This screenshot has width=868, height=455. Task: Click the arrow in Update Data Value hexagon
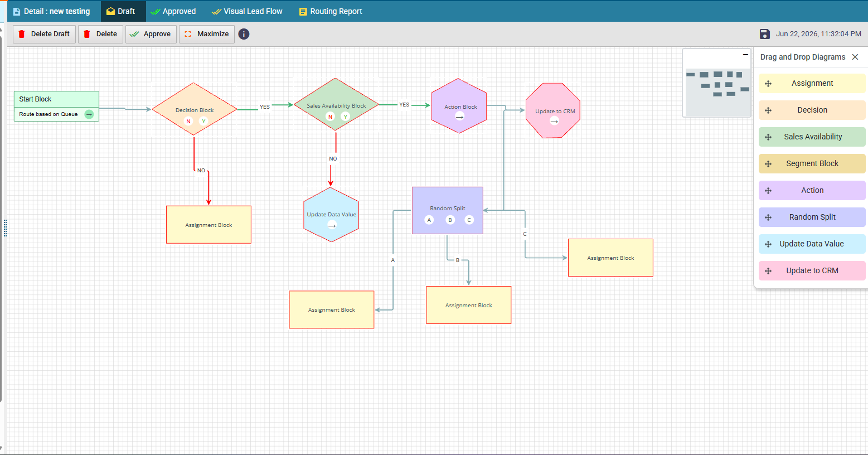click(332, 225)
